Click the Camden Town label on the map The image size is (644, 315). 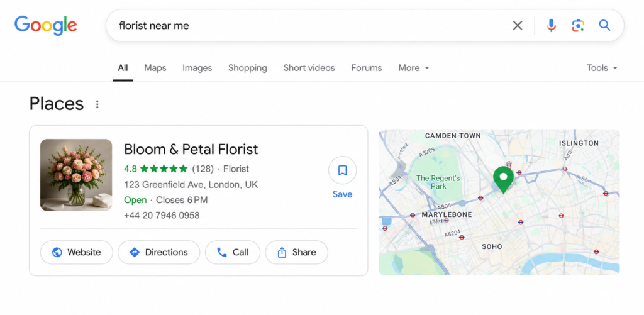point(453,136)
